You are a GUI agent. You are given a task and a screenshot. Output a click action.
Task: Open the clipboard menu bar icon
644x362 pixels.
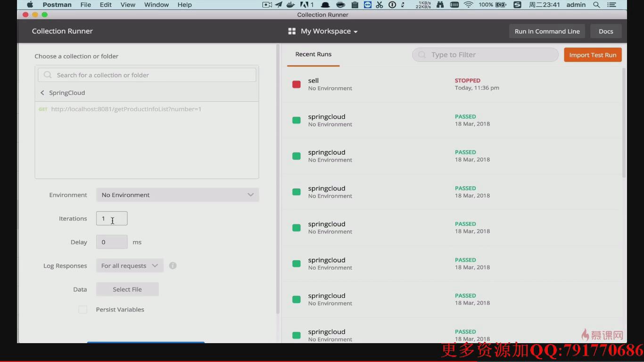(355, 5)
